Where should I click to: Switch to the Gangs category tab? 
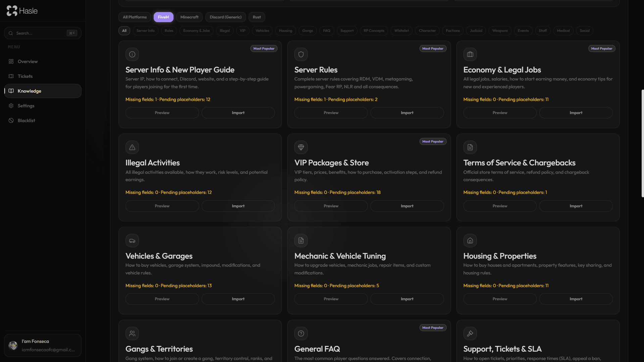click(x=307, y=31)
